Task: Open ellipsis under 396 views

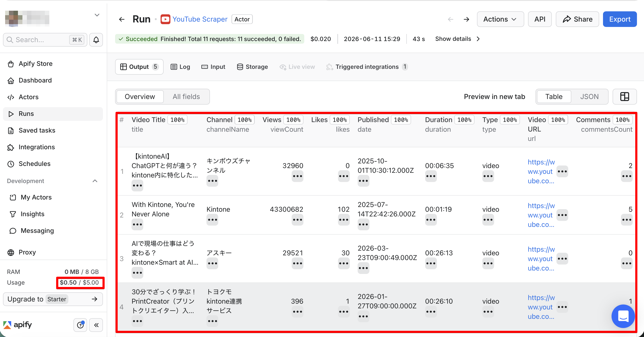Action: pos(297,312)
